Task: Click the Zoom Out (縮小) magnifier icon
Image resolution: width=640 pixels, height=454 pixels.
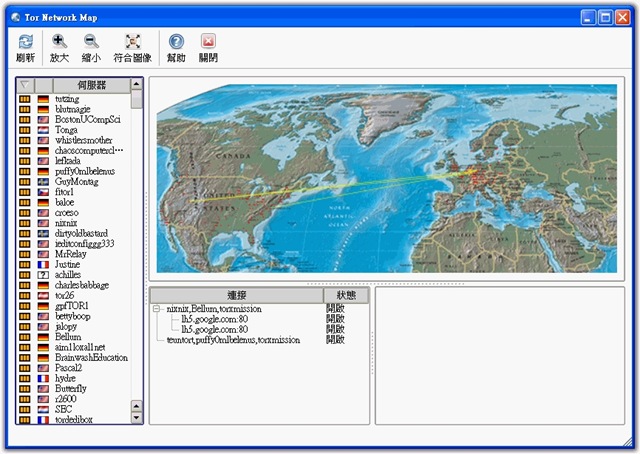Action: click(91, 42)
